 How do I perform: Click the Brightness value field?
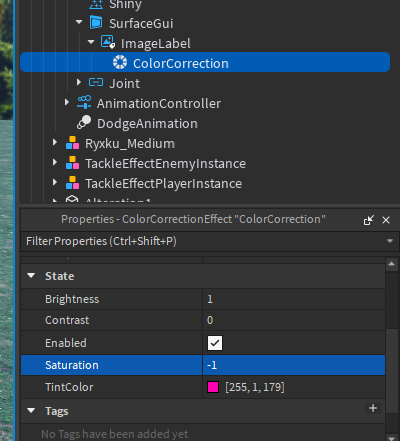point(294,299)
